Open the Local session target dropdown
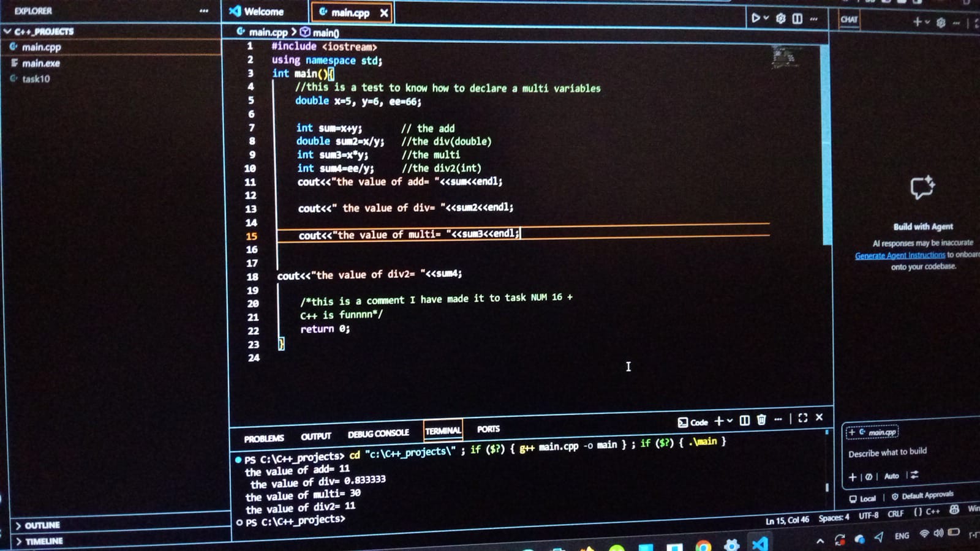The height and width of the screenshot is (551, 980). (x=862, y=498)
